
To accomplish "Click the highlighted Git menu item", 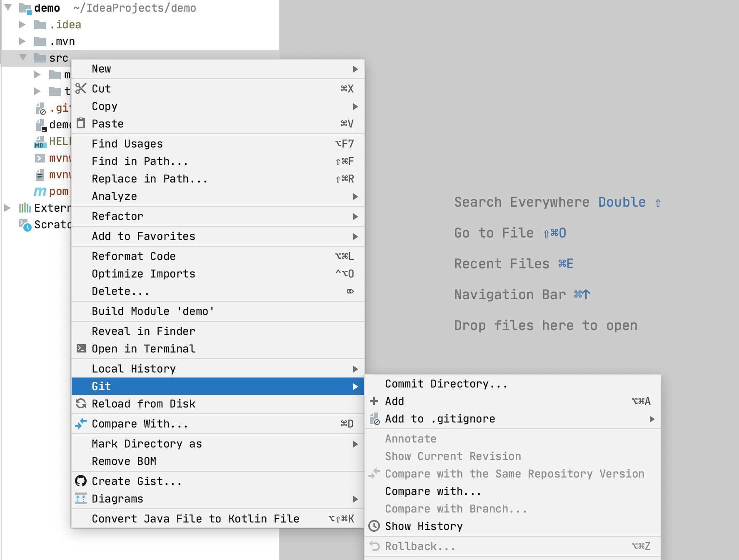I will tap(218, 386).
